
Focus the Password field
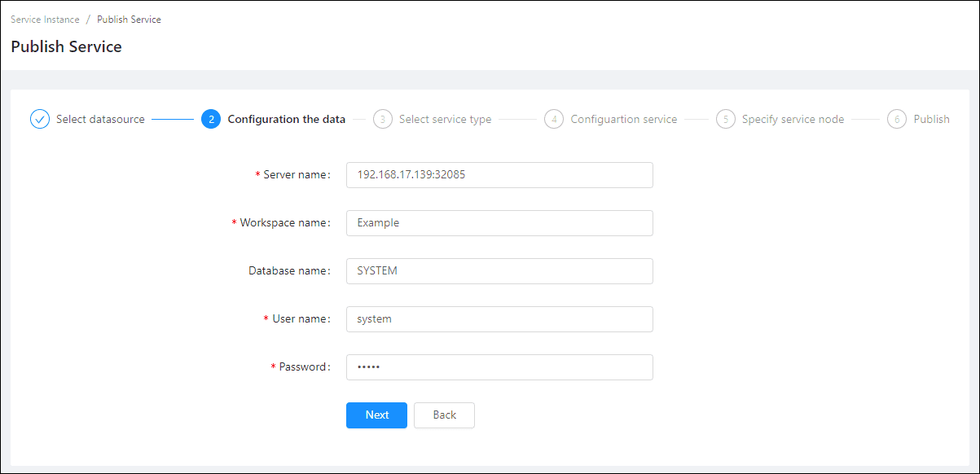coord(499,367)
